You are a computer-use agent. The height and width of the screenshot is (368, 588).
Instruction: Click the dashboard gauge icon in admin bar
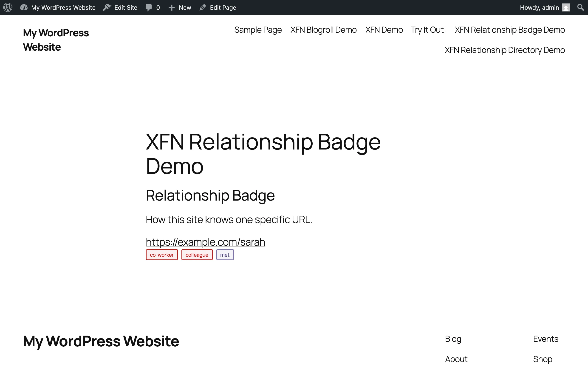click(x=24, y=7)
